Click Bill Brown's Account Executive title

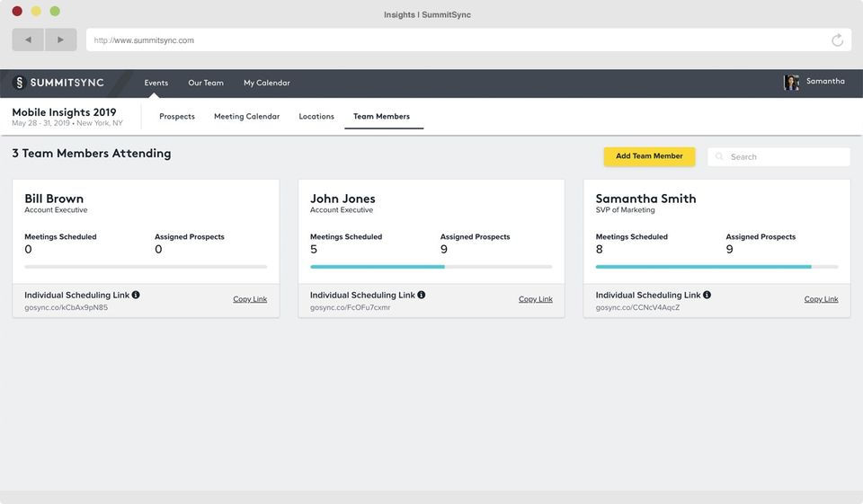tap(56, 209)
